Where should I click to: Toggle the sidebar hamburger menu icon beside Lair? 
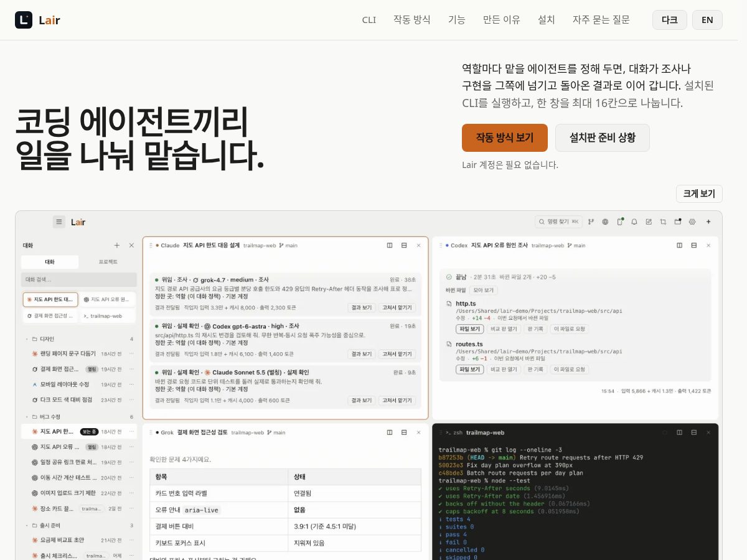pyautogui.click(x=59, y=222)
